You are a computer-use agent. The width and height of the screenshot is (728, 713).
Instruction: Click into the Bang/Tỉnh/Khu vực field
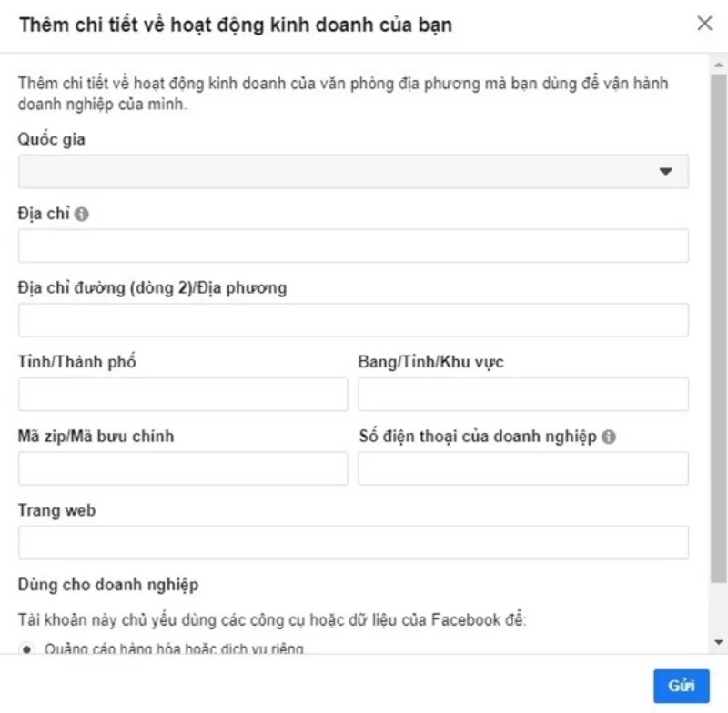click(x=522, y=395)
